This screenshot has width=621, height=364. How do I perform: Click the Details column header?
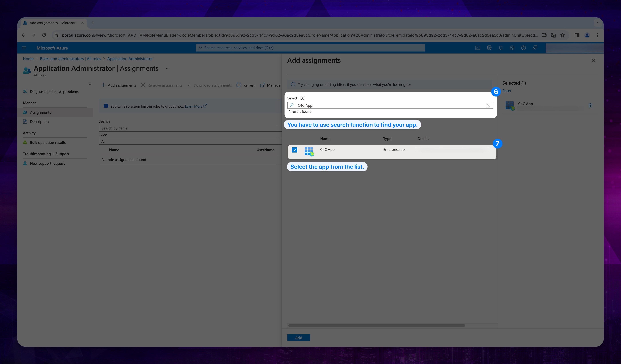click(423, 139)
